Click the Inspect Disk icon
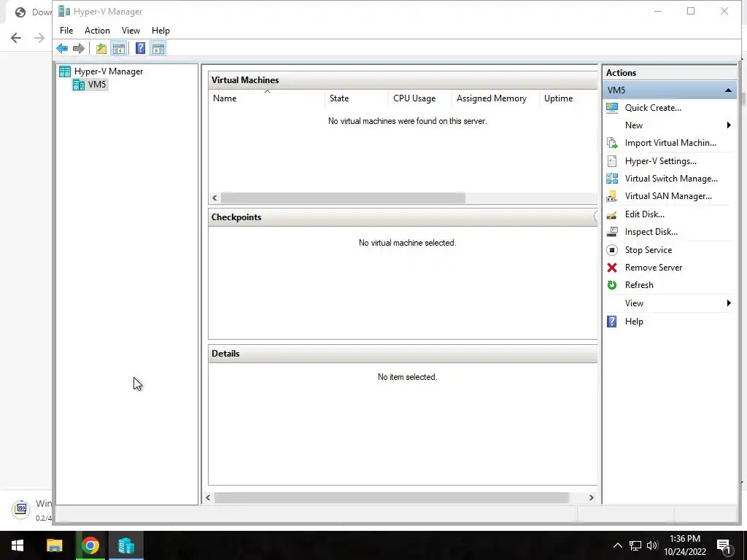The height and width of the screenshot is (560, 747). click(612, 232)
